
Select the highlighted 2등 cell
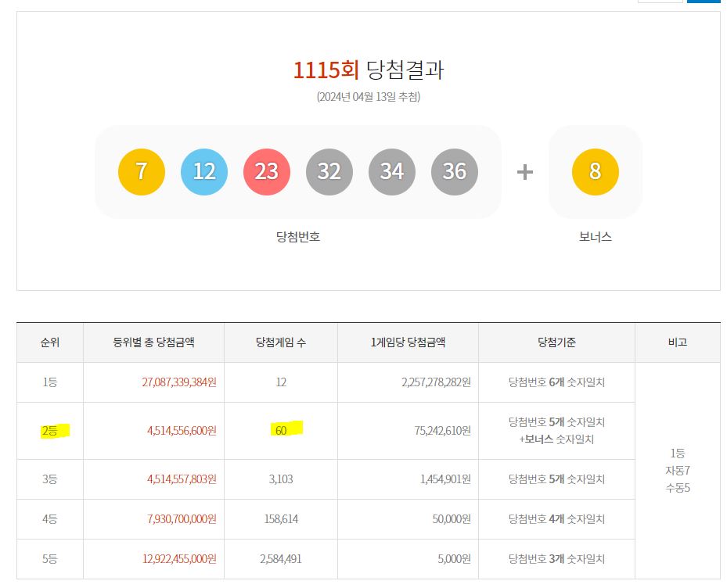(49, 430)
